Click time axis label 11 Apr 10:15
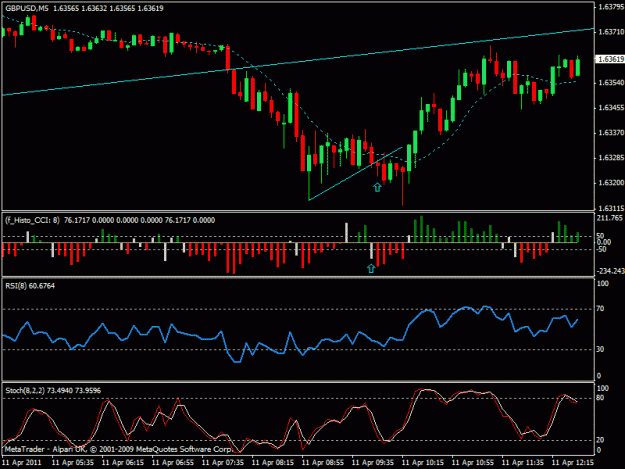This screenshot has height=469, width=625. pos(423,463)
